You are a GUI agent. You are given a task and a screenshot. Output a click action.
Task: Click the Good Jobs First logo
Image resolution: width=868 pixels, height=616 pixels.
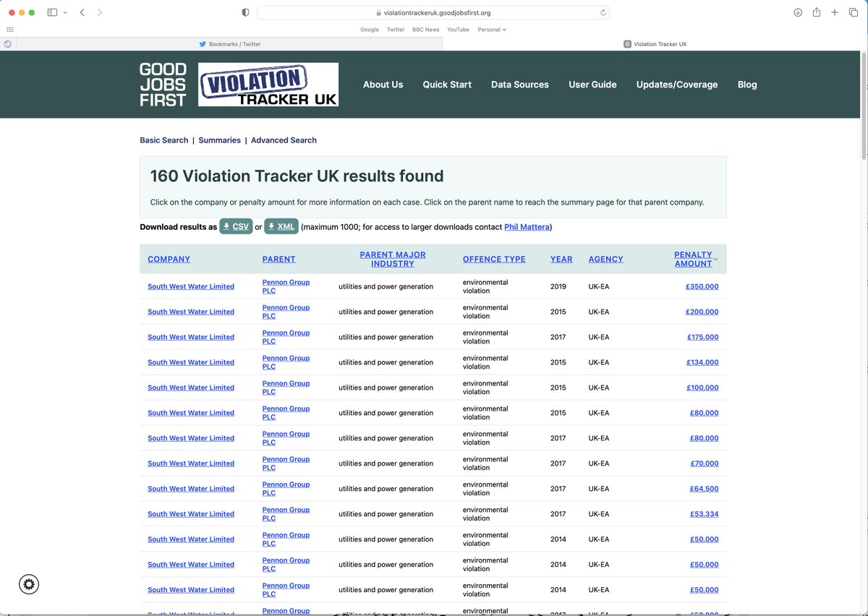tap(163, 85)
